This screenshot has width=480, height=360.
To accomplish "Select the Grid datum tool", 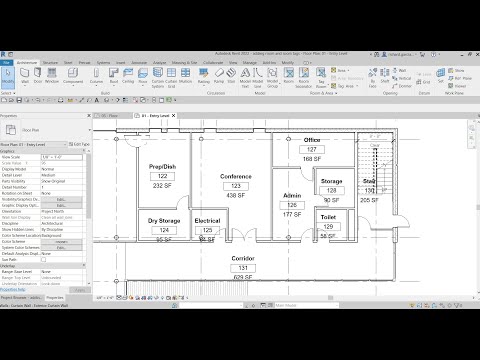I will [x=423, y=82].
